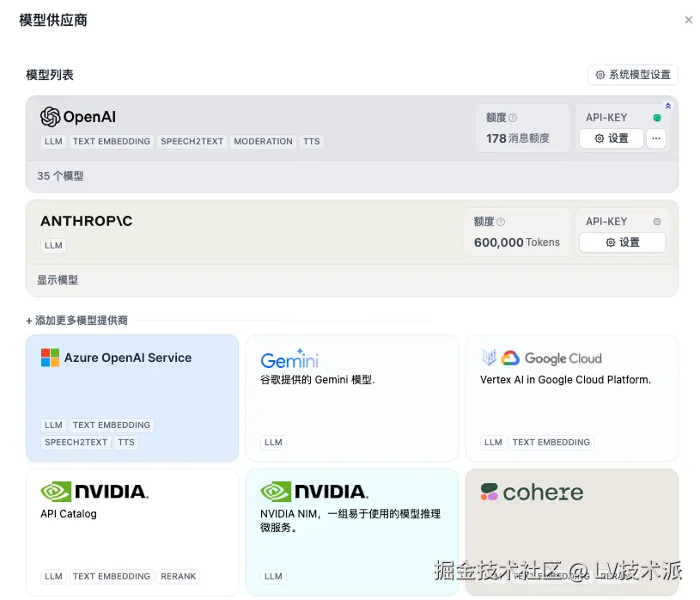Screen dimensions: 700x600
Task: Click Google Cloud TEXT EMBEDDING tag
Action: (551, 443)
